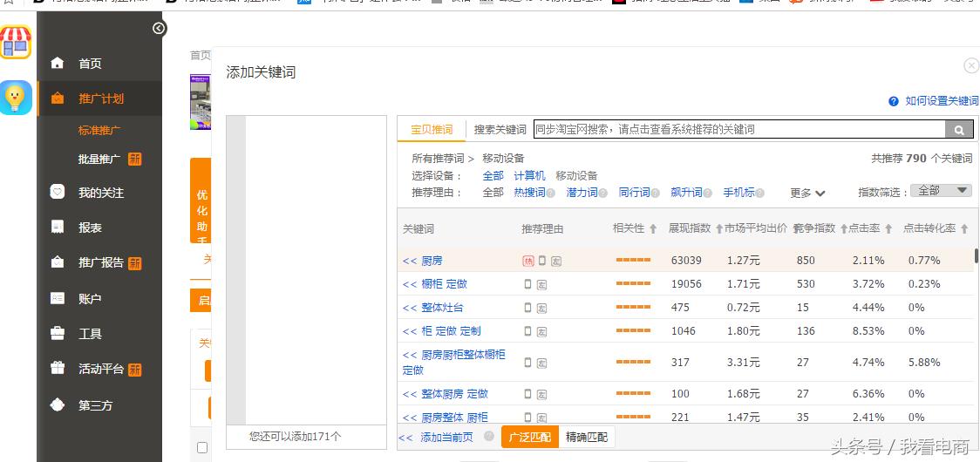This screenshot has width=980, height=462.
Task: Filter by 飙升词 reason
Action: pos(686,193)
